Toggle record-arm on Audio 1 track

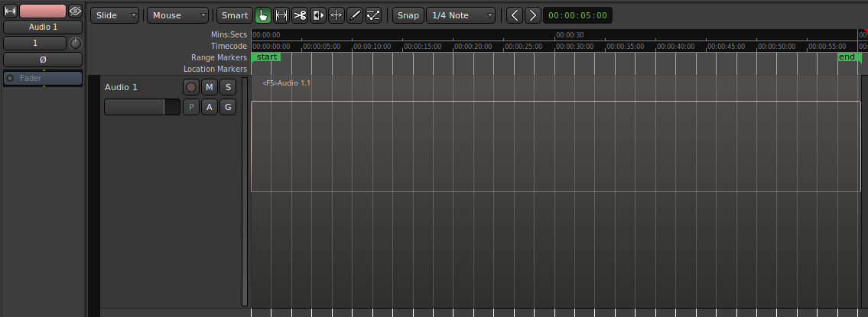pos(191,88)
